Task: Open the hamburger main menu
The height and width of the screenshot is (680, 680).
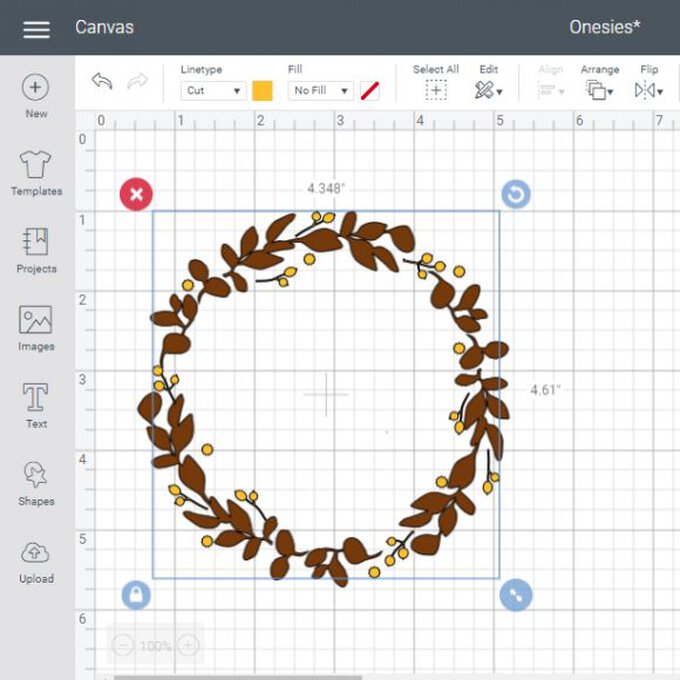Action: click(x=36, y=28)
